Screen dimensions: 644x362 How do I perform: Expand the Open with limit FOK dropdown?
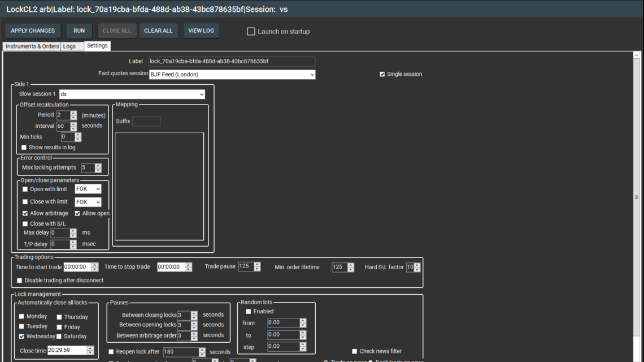(98, 189)
